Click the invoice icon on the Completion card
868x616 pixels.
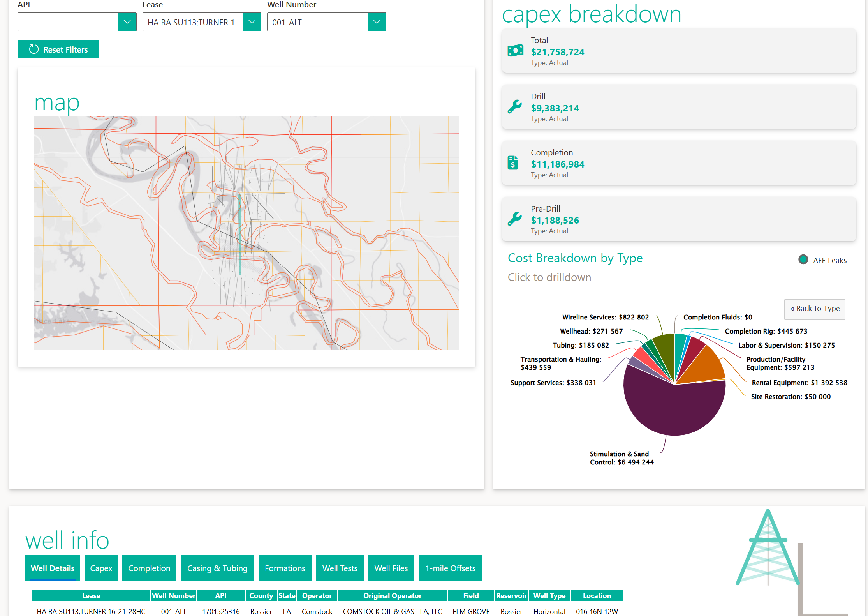pos(513,162)
